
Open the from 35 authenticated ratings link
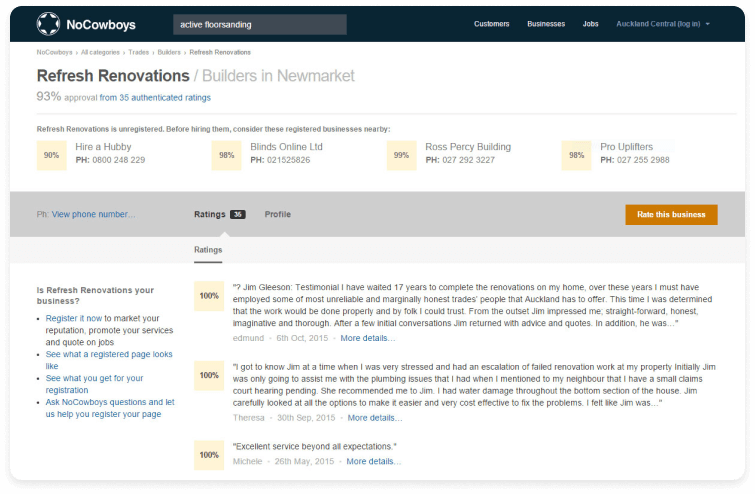click(155, 98)
